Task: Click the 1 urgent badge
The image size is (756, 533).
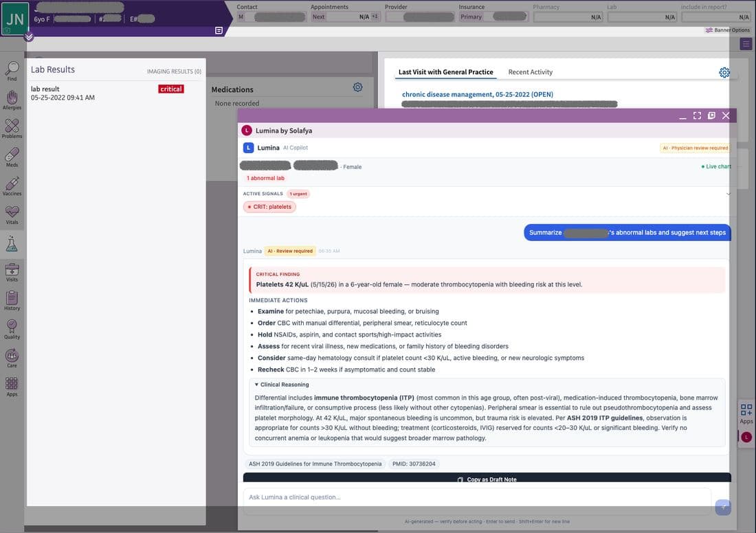Action: tap(298, 194)
